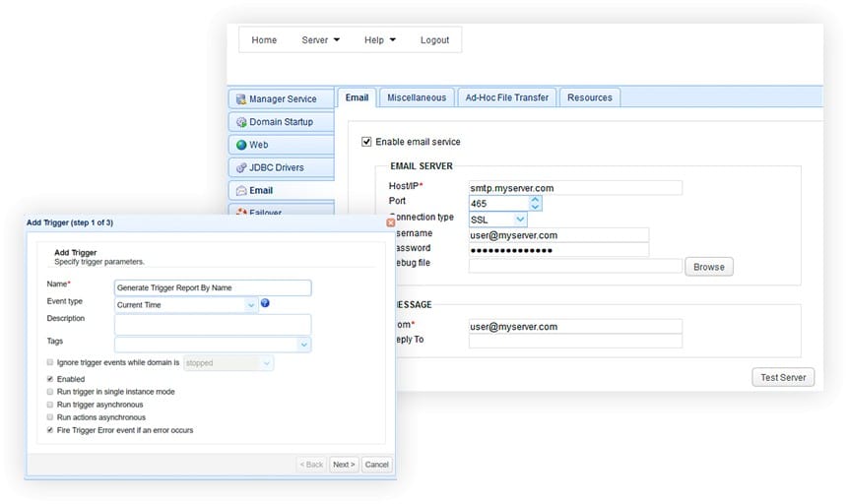The height and width of the screenshot is (504, 847).
Task: Click the trigger Name input field
Action: 213,287
